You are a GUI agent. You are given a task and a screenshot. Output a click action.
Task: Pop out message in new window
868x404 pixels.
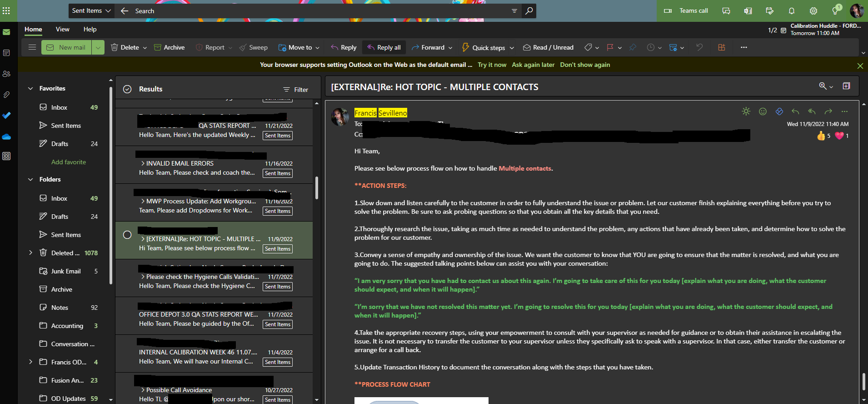coord(846,86)
